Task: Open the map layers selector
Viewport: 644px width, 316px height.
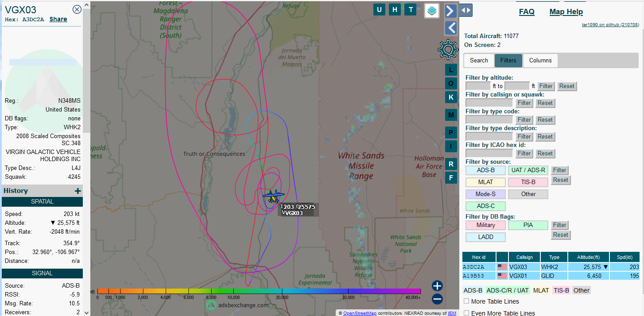Action: coord(432,11)
